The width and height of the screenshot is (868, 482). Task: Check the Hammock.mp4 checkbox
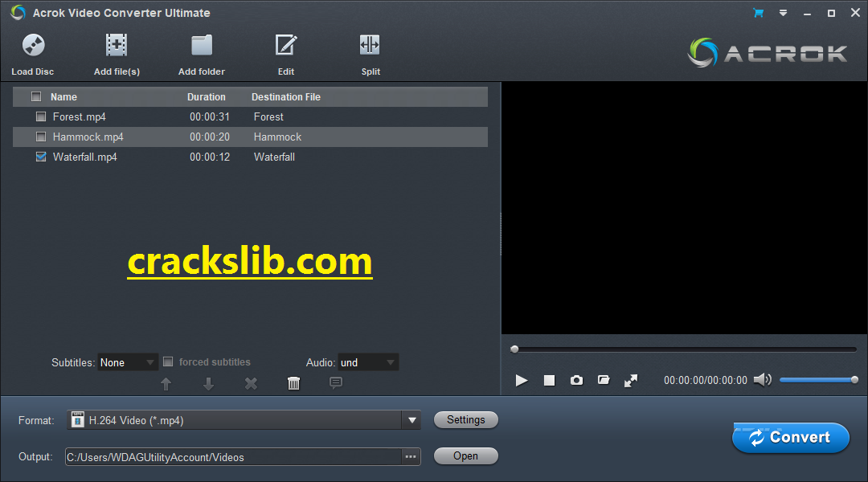(40, 137)
